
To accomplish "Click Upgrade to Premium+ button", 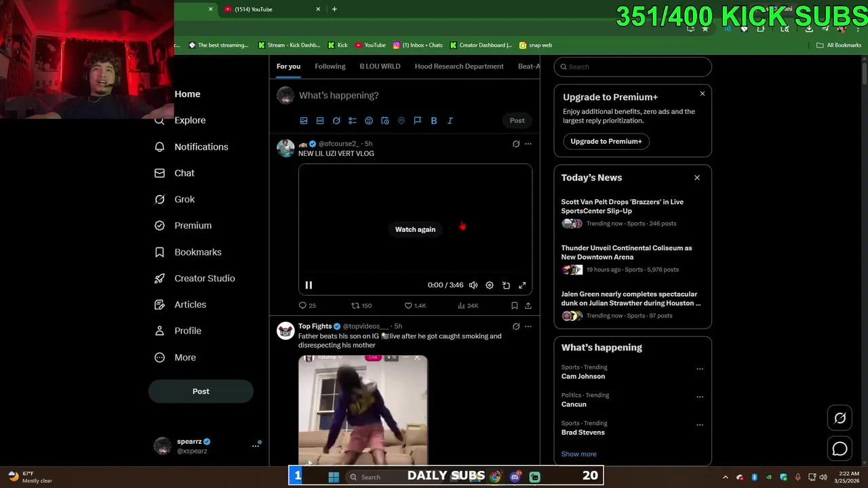I will click(606, 141).
